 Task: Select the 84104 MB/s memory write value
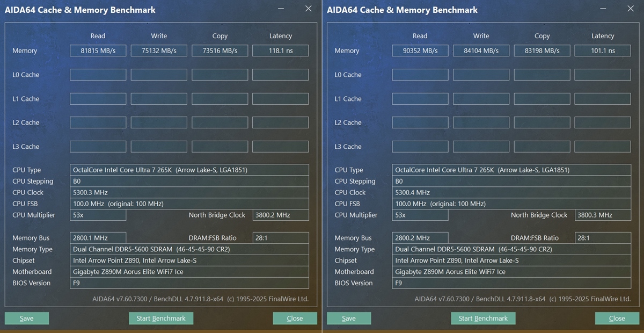[481, 50]
